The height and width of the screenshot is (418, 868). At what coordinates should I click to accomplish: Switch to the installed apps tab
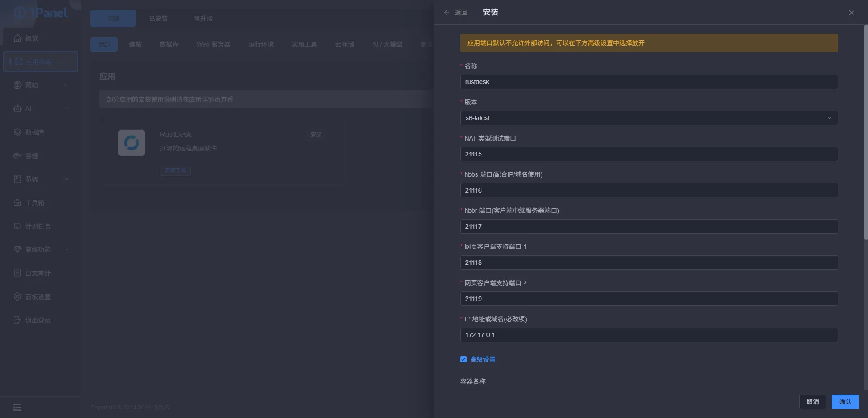coord(158,19)
